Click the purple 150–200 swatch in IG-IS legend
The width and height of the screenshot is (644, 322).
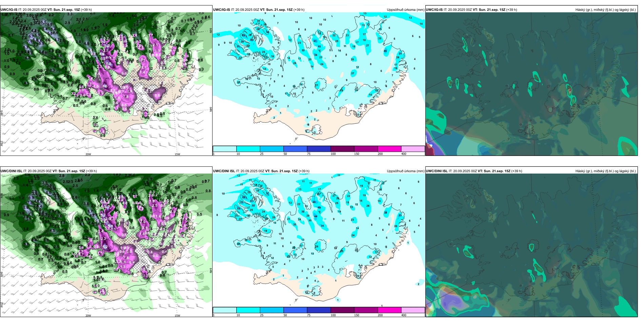[366, 149]
